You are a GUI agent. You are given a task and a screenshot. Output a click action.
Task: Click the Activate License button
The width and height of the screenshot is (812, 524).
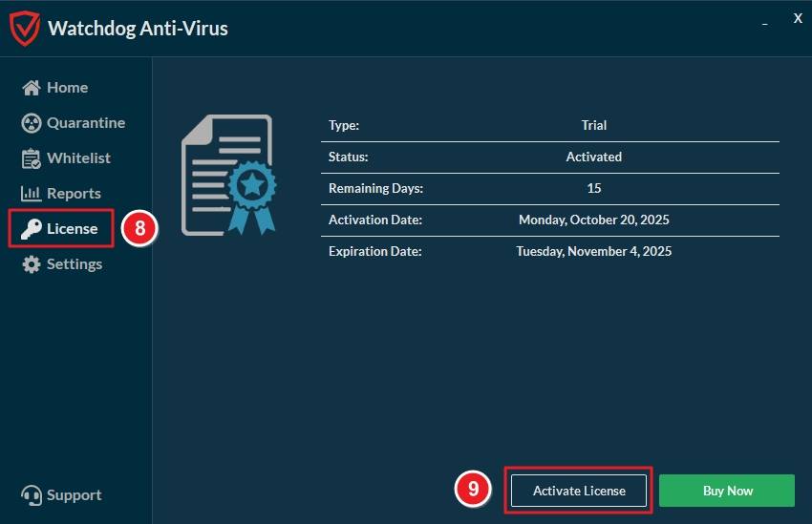click(579, 491)
